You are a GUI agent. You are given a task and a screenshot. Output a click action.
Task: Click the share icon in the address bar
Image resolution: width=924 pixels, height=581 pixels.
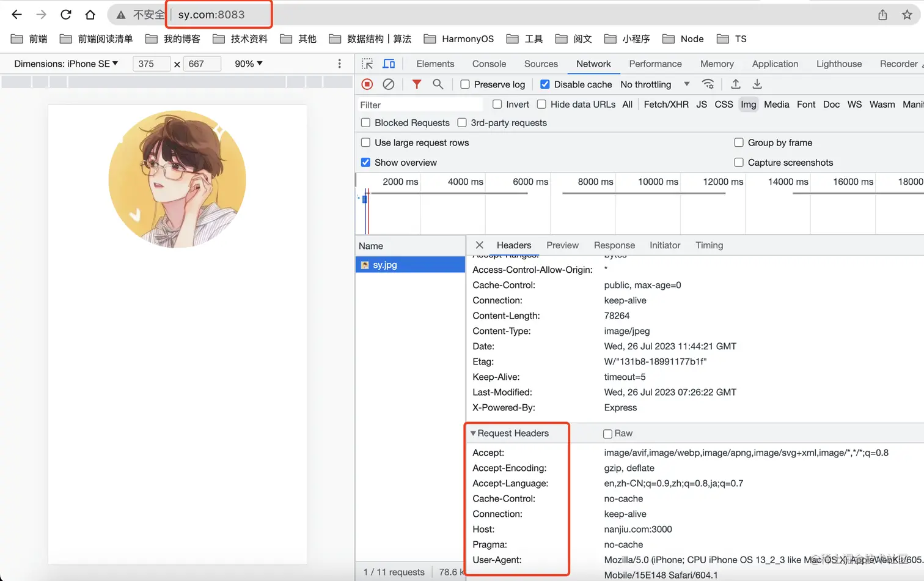coord(882,15)
